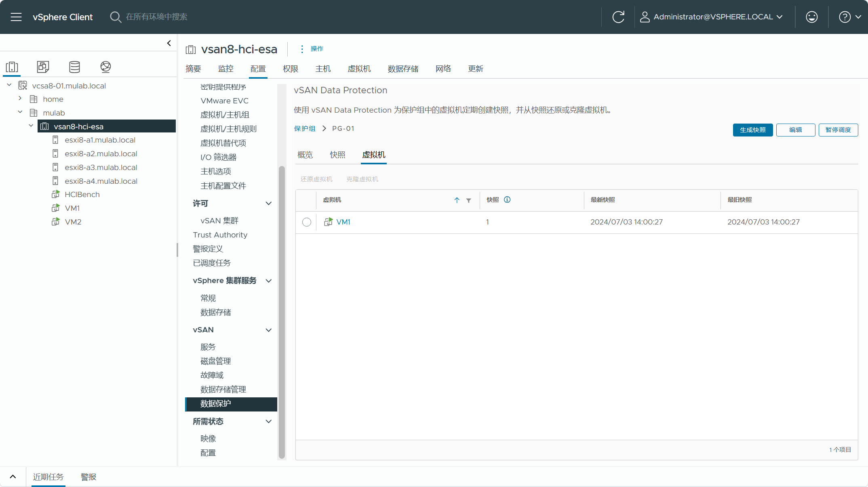Click the mulab datacenter icon

pyautogui.click(x=34, y=113)
